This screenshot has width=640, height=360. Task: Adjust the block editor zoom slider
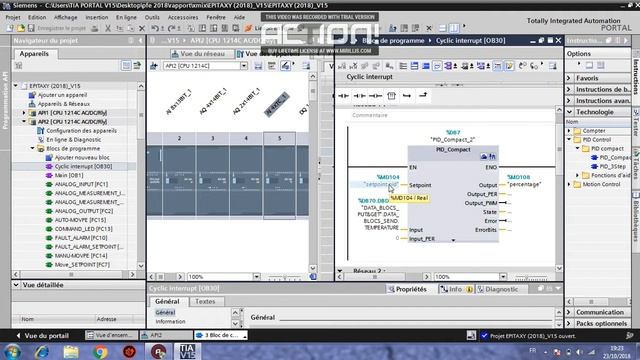[530, 277]
